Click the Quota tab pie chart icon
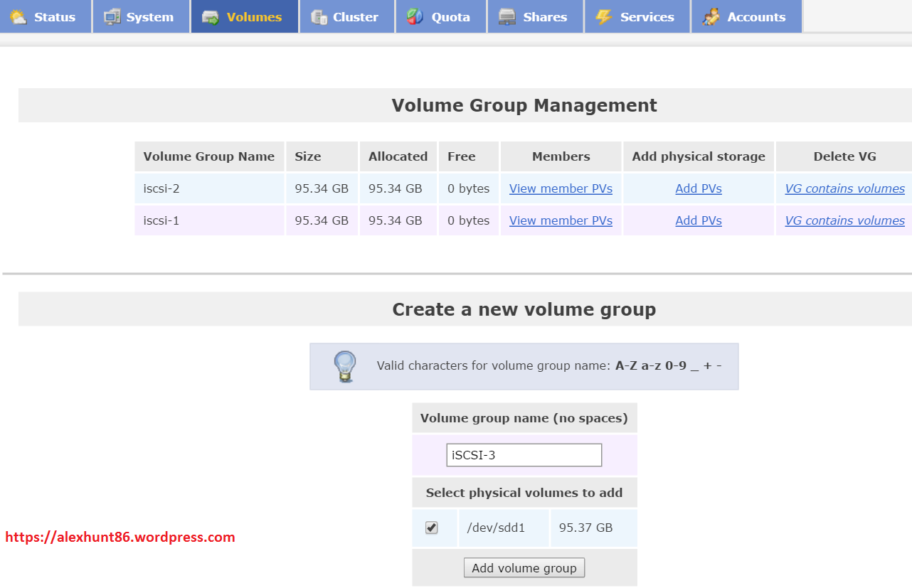Viewport: 912px width, 588px height. [x=415, y=17]
